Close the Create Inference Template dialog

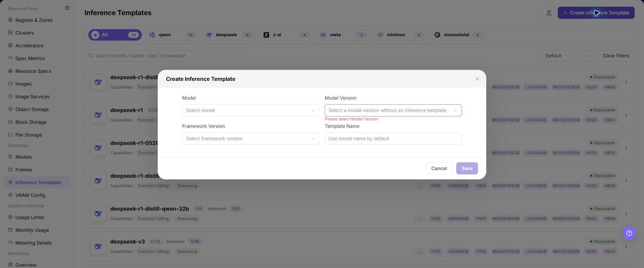coord(477,79)
